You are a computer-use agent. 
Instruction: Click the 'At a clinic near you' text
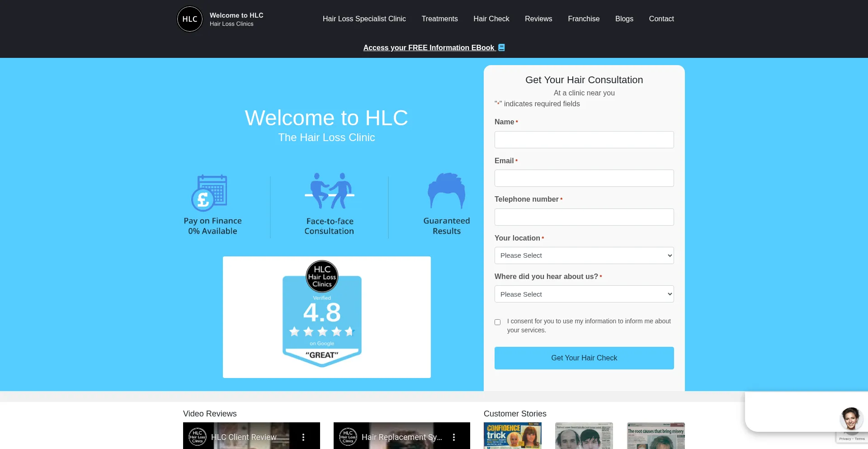(584, 93)
